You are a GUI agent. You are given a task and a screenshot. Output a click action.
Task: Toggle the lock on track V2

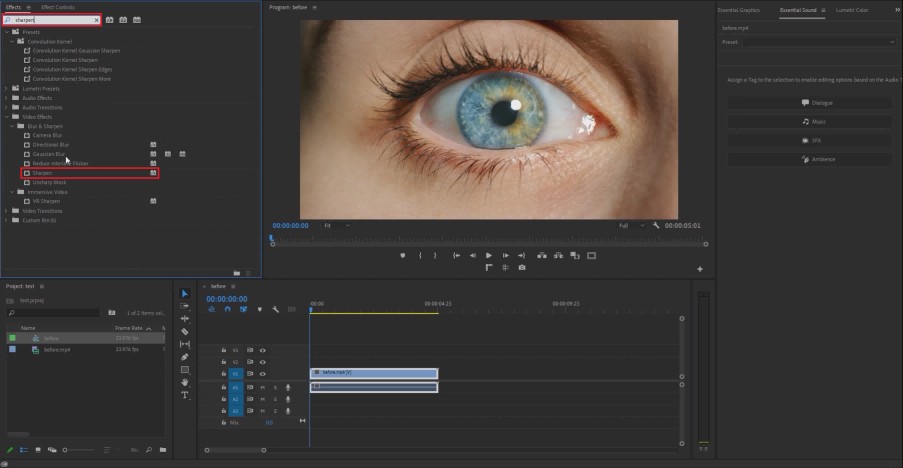pyautogui.click(x=224, y=362)
